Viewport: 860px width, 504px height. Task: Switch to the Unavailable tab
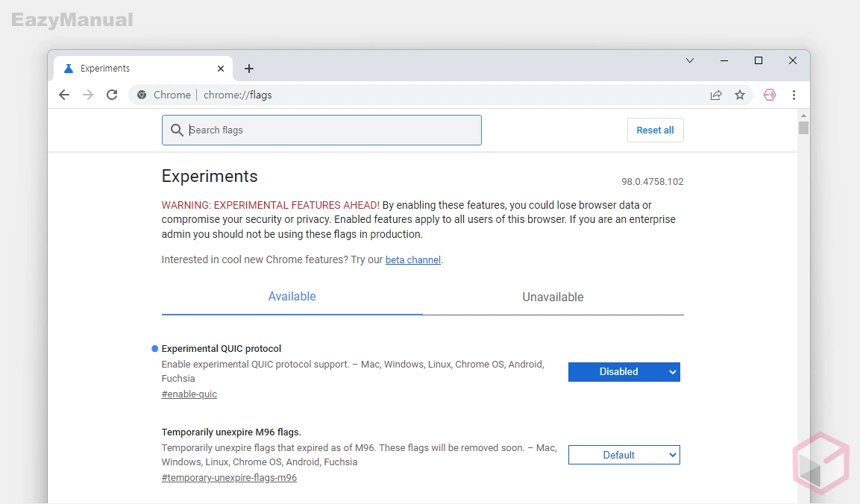coord(553,297)
